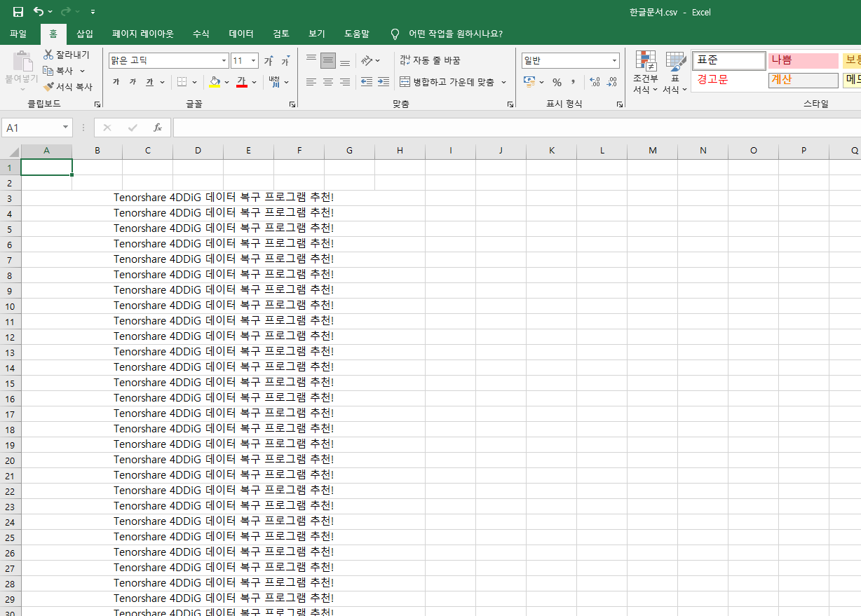The image size is (861, 616).
Task: Click the text orientation icon
Action: [x=367, y=61]
